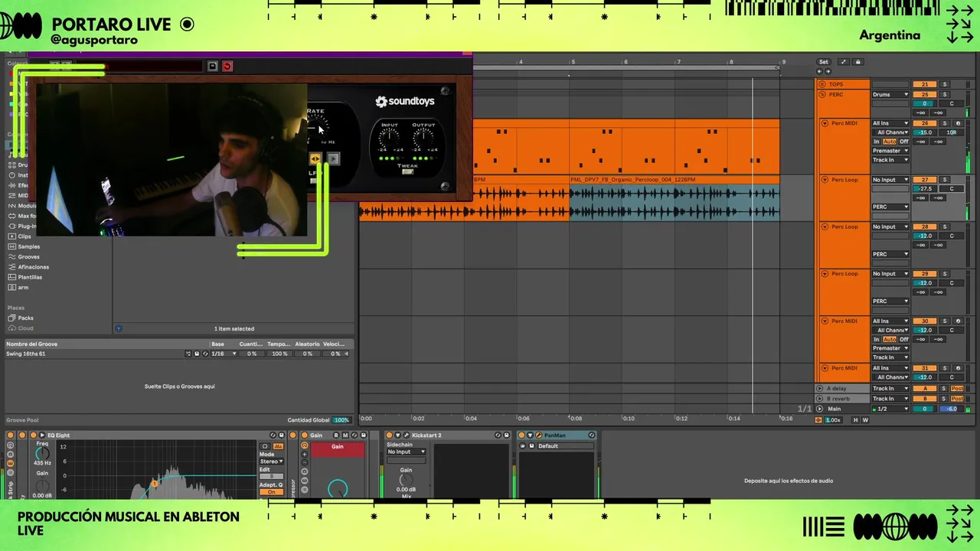Toggle track activator 21 on TOPS
Image resolution: width=980 pixels, height=551 pixels.
click(x=924, y=84)
